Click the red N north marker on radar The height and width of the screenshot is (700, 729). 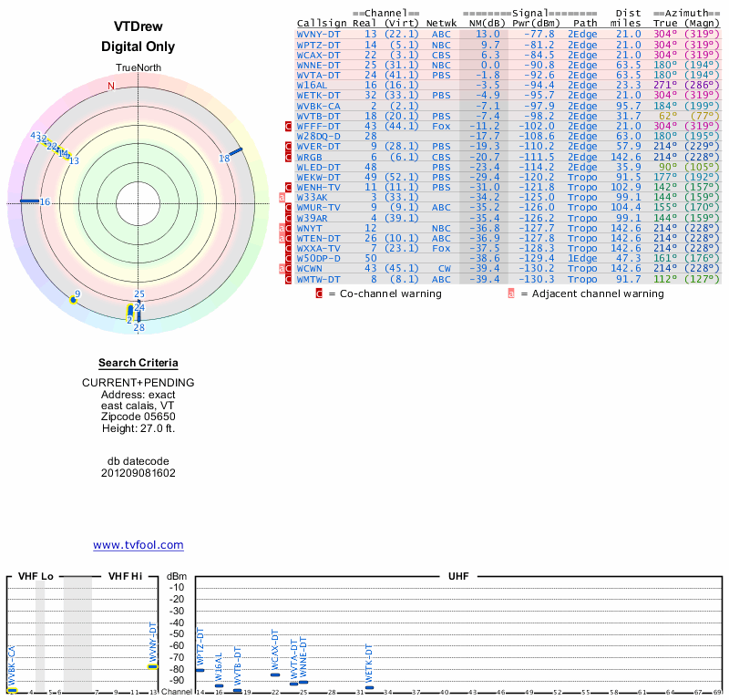pyautogui.click(x=111, y=87)
